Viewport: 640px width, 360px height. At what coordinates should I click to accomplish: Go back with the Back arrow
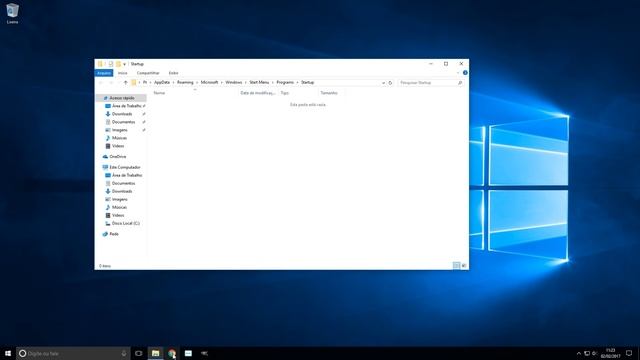click(101, 83)
